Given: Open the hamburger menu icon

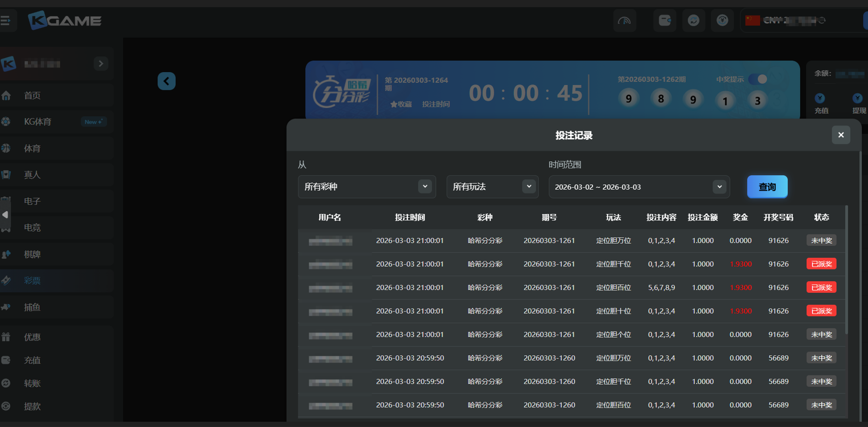Looking at the screenshot, I should pyautogui.click(x=6, y=21).
